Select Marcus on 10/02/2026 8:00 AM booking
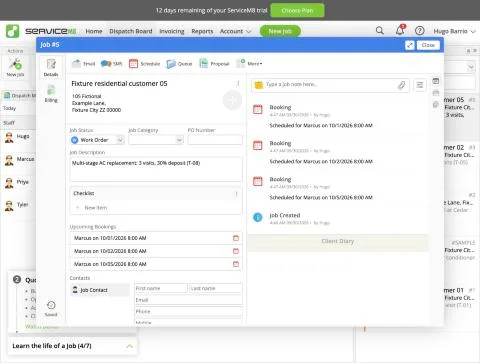Viewport: 480px width, 363px height. [156, 251]
